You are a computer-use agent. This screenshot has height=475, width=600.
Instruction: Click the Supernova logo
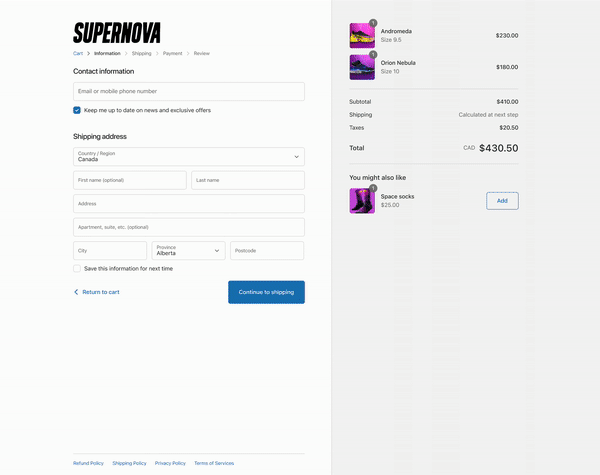[117, 33]
